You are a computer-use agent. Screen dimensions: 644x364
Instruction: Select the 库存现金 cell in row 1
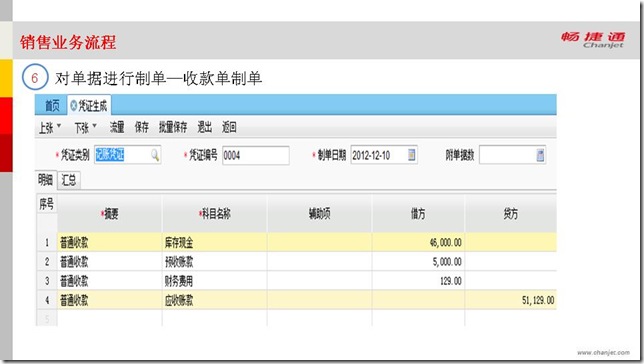point(214,242)
